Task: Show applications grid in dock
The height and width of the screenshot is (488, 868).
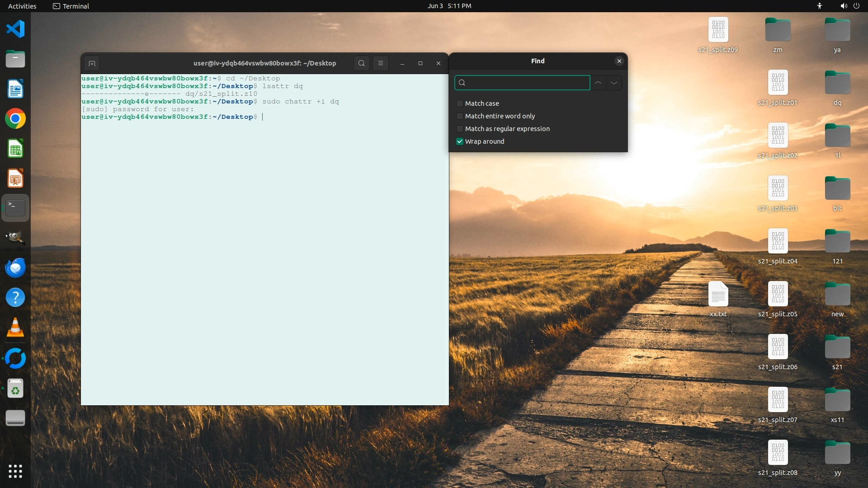Action: point(15,471)
